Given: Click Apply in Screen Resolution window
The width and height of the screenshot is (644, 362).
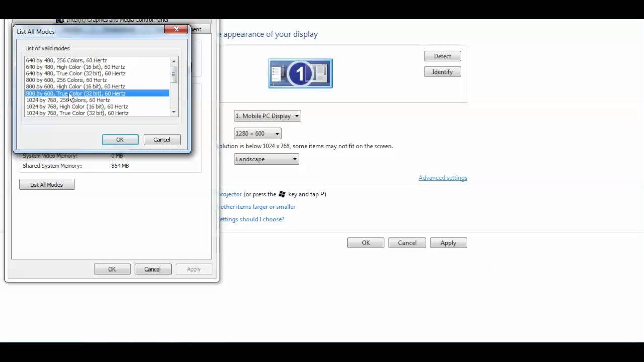Looking at the screenshot, I should tap(448, 243).
